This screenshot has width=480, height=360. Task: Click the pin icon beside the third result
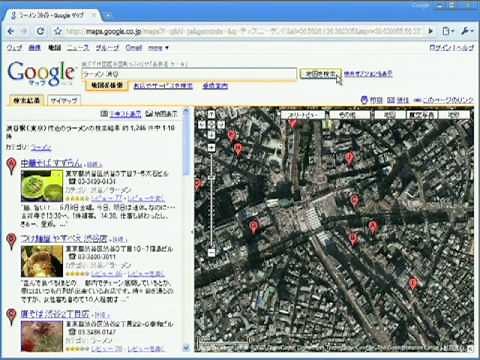point(12,316)
